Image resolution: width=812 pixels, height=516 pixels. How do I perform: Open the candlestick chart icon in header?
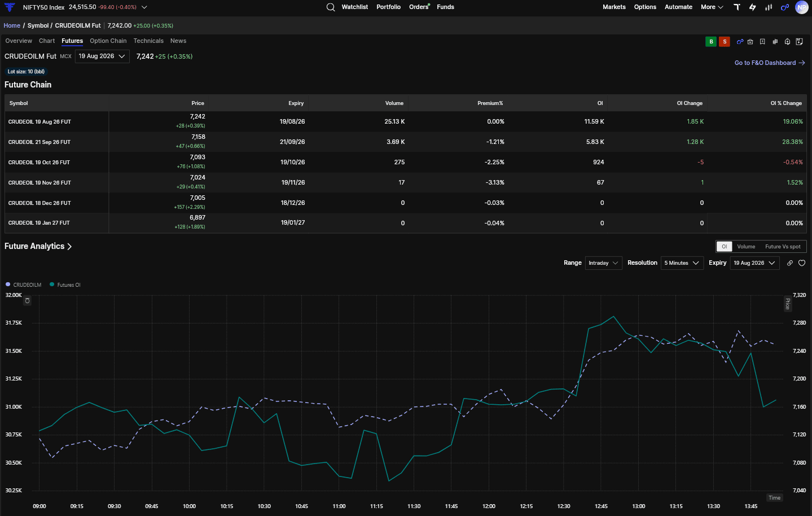(x=768, y=7)
